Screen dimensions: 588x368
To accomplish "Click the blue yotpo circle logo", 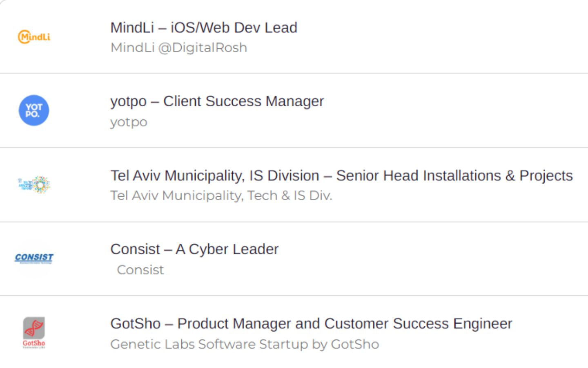I will (34, 110).
